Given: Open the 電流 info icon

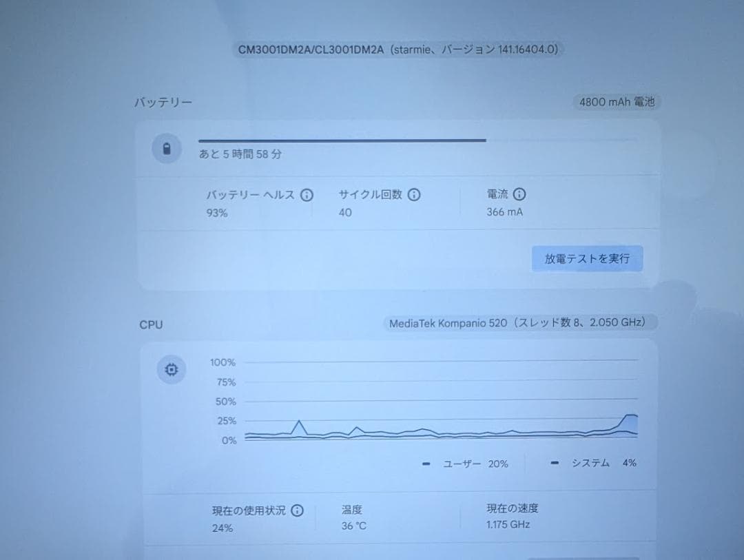Looking at the screenshot, I should (519, 194).
